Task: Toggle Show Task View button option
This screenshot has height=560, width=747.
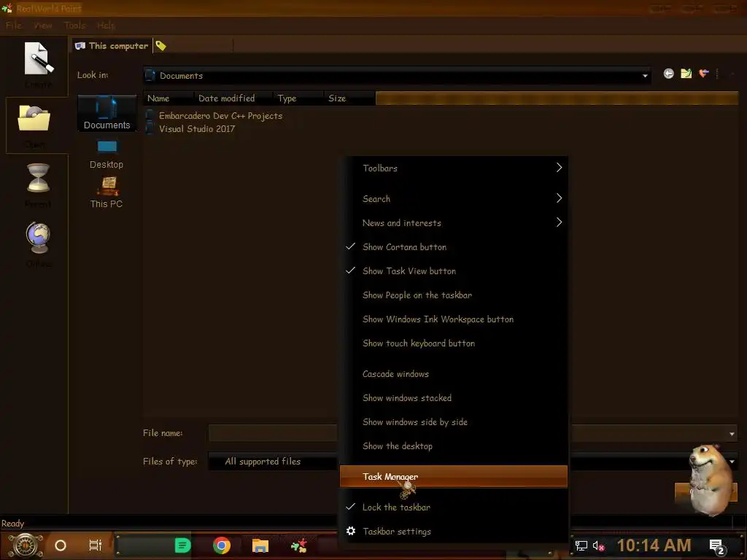Action: [454, 271]
